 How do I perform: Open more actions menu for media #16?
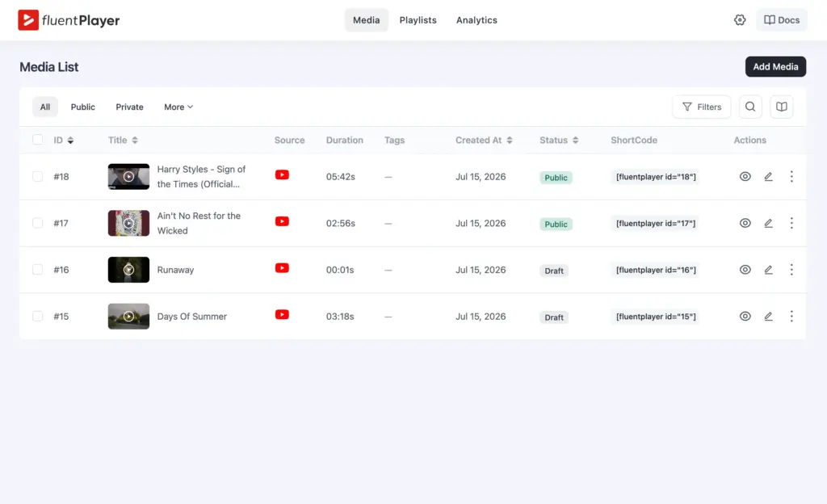tap(791, 270)
